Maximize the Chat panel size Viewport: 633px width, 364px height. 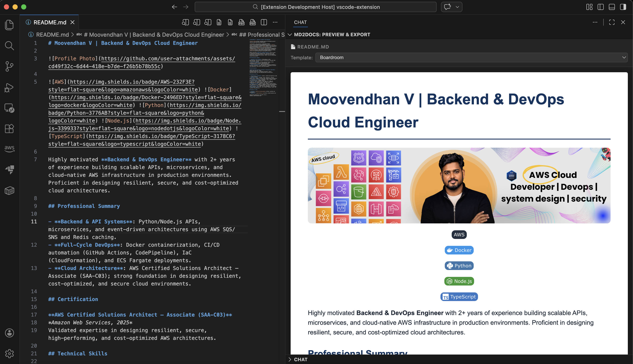pyautogui.click(x=612, y=22)
